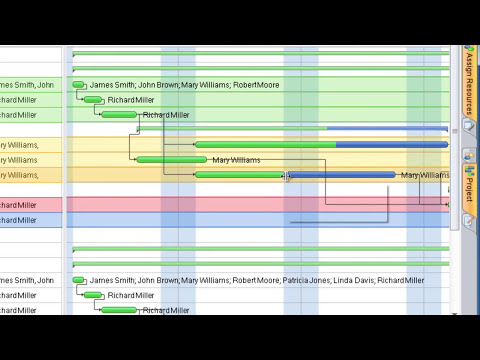The width and height of the screenshot is (480, 360).
Task: Select the green-blue summary bar above the yellow rows
Action: point(292,128)
